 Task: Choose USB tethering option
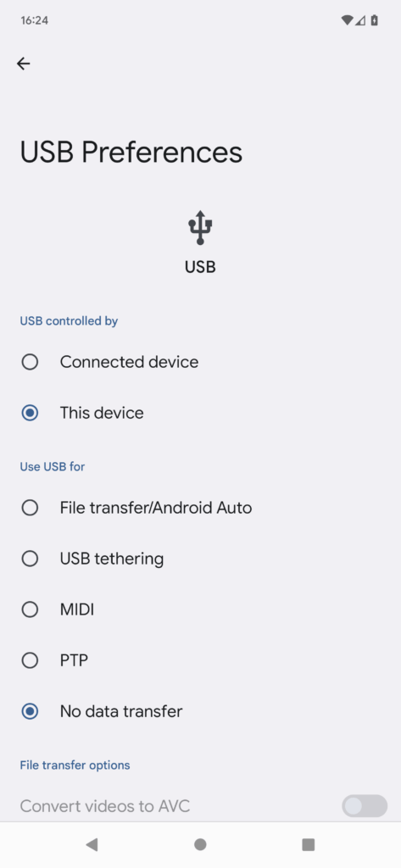200,559
